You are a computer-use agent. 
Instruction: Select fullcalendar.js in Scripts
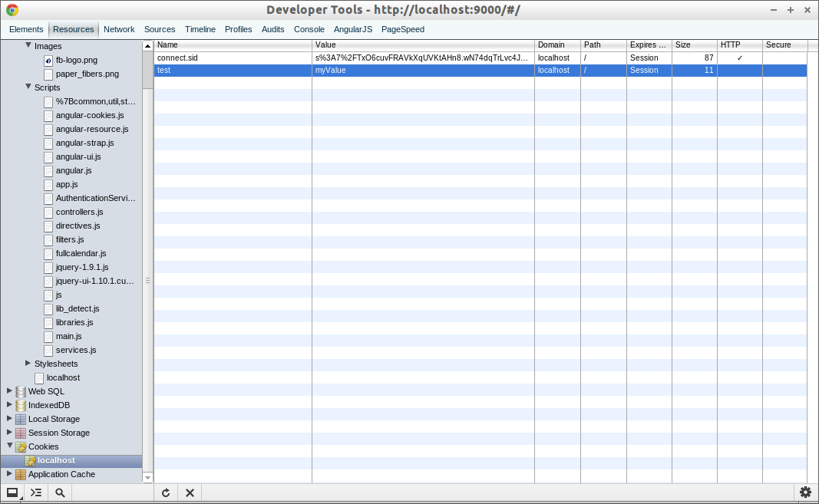click(x=81, y=253)
